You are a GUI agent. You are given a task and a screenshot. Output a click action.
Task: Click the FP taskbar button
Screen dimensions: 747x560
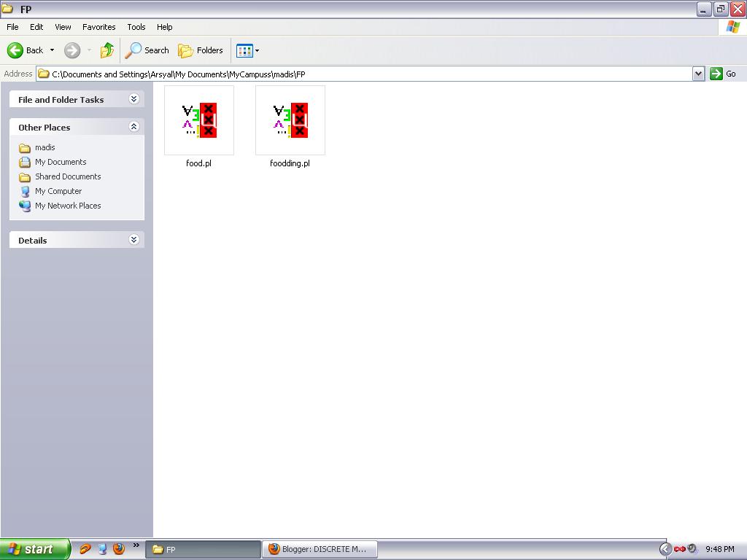point(203,549)
